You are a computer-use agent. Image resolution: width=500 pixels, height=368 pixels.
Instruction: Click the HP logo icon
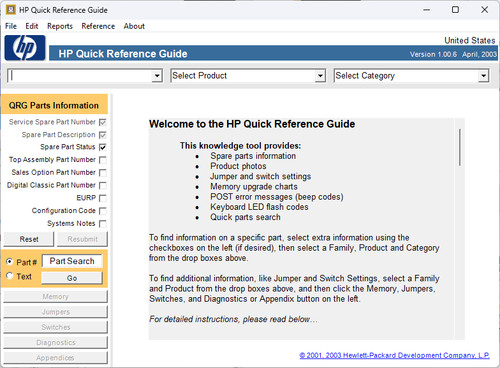25,48
